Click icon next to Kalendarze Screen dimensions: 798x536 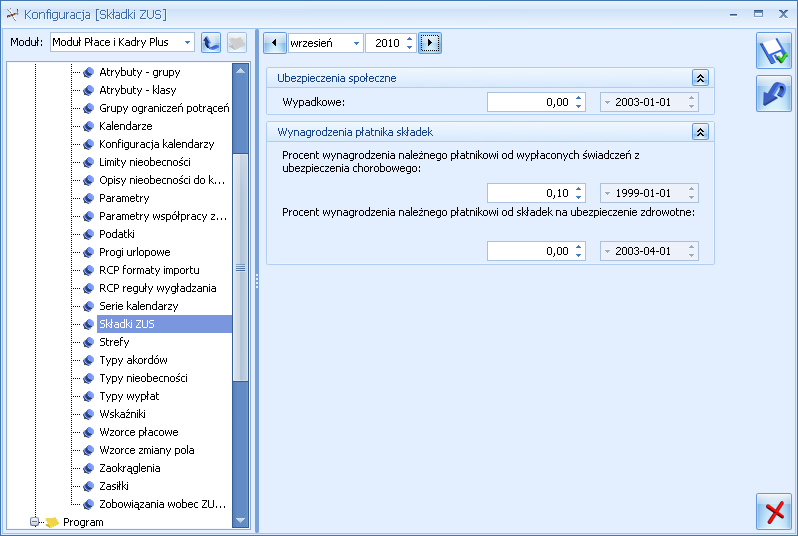89,126
